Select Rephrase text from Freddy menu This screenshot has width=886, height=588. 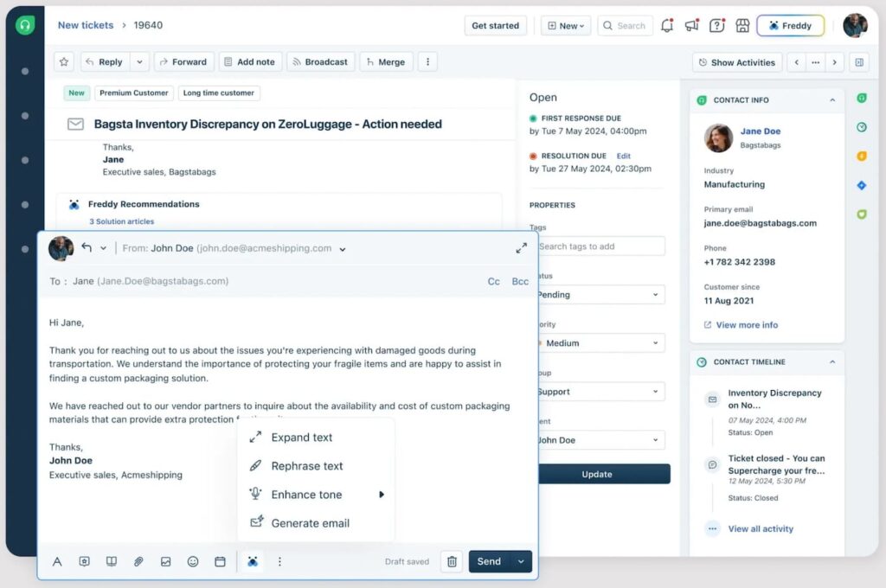307,466
